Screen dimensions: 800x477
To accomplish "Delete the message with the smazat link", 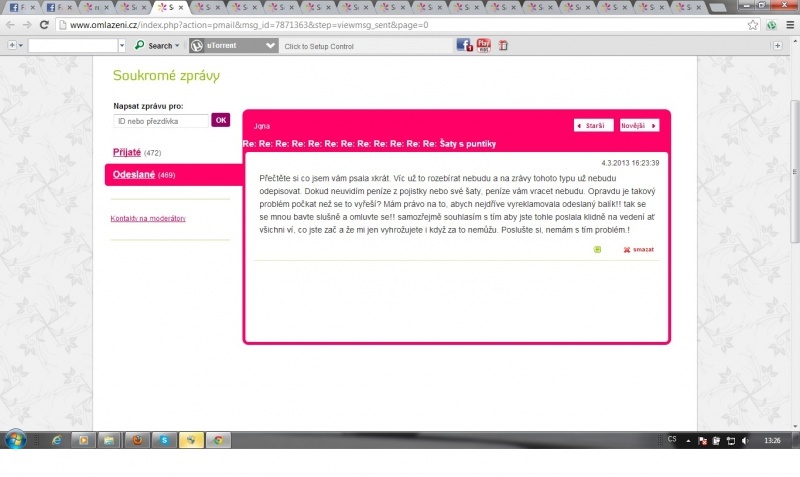I will click(x=639, y=249).
